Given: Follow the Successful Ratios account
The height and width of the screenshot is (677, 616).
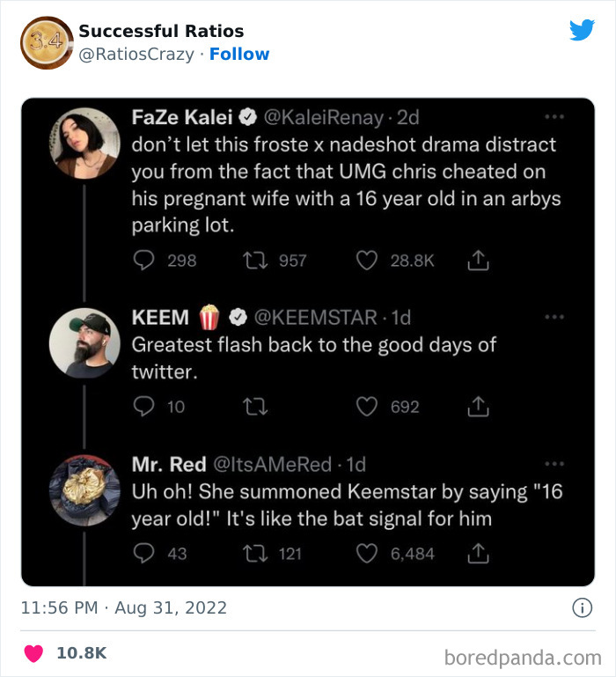Looking at the screenshot, I should point(239,54).
